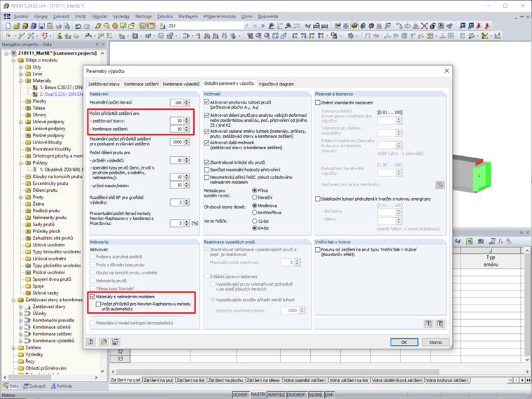The width and height of the screenshot is (532, 399).
Task: Click the fx formula icon in table toolbar
Action: point(500,241)
